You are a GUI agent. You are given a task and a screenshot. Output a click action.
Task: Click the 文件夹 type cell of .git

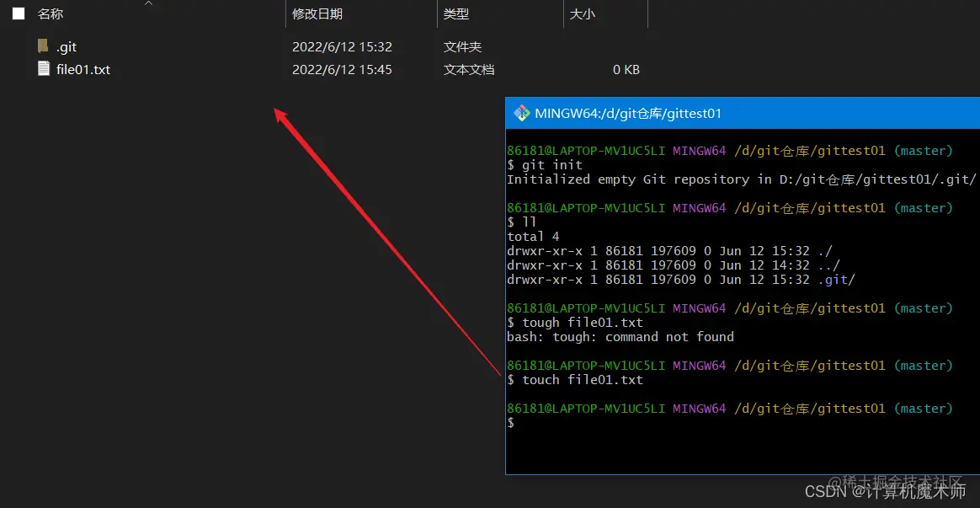click(462, 47)
